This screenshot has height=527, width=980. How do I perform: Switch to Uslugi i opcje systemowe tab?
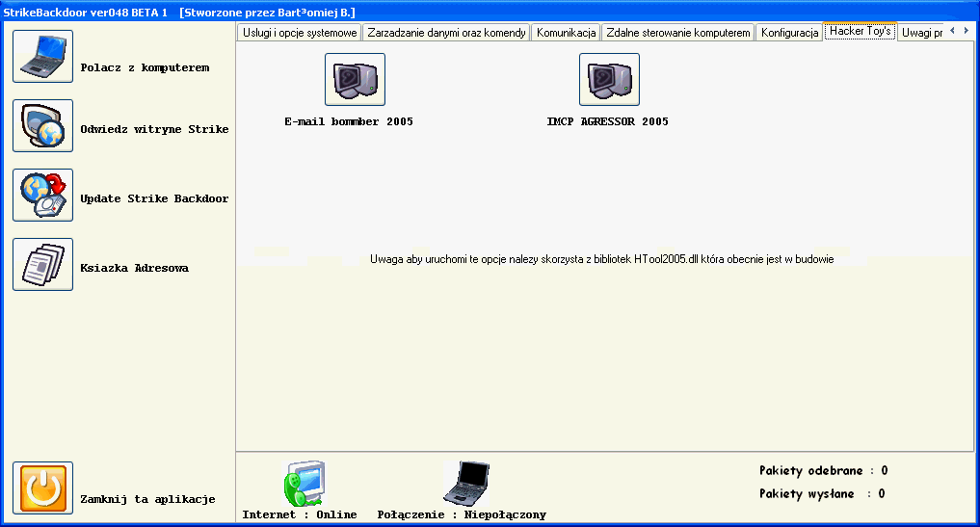300,33
